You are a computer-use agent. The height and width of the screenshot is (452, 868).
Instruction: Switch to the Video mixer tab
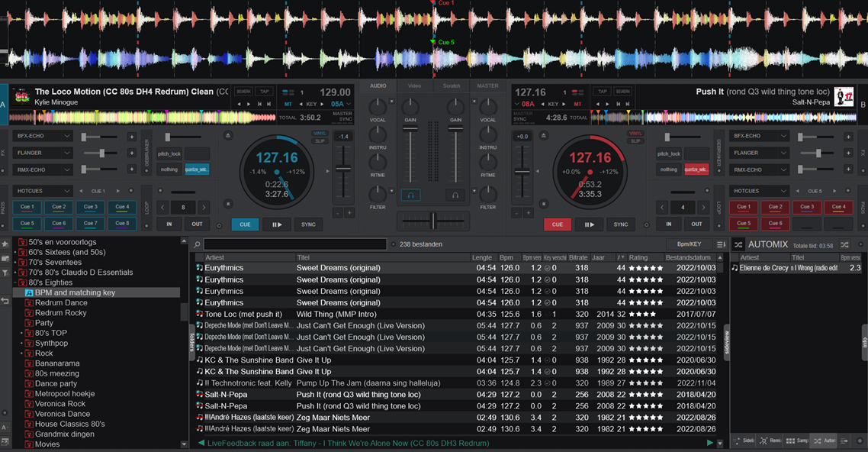click(x=415, y=86)
